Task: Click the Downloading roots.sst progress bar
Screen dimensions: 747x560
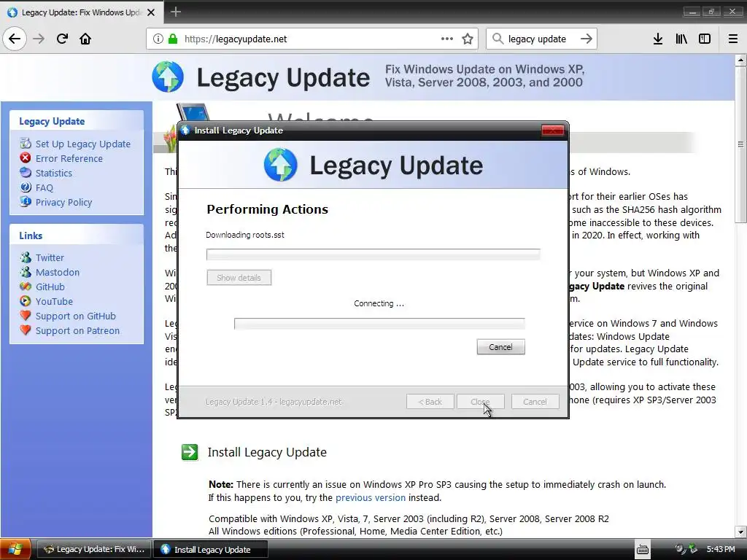Action: point(373,254)
